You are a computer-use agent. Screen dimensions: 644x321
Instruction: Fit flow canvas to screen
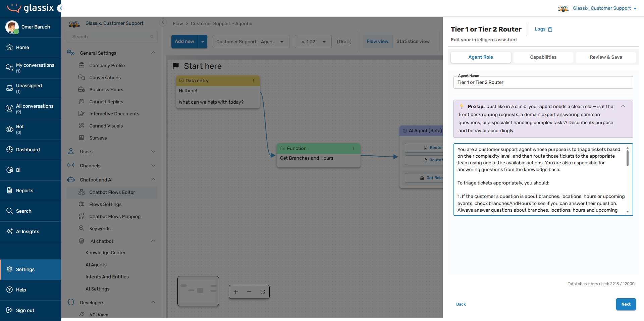point(263,292)
